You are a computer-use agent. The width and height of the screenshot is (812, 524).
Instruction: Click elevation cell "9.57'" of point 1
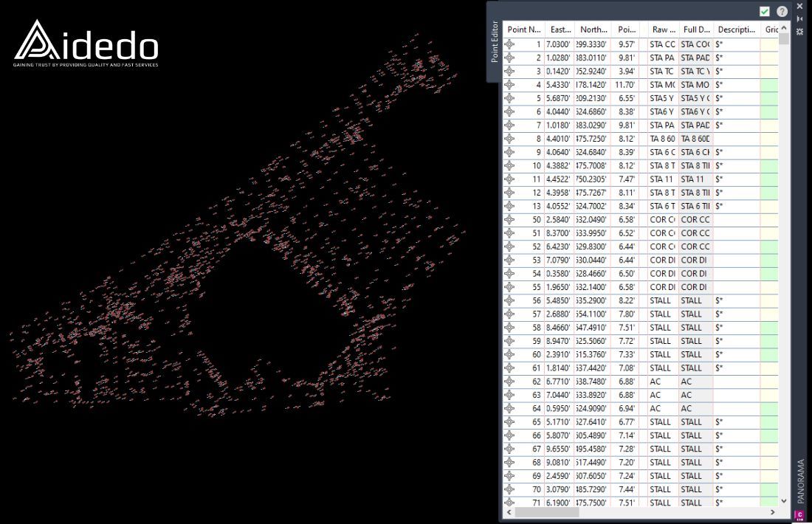click(x=627, y=44)
